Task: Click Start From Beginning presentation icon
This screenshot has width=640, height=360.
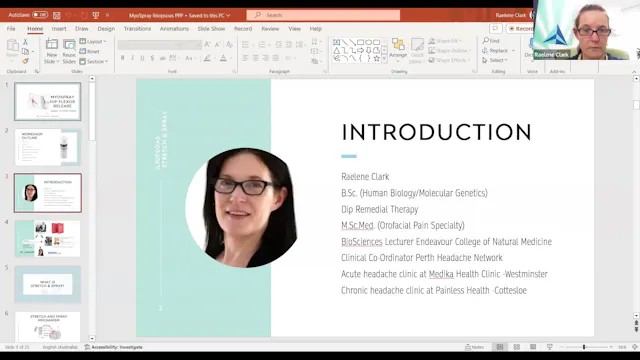Action: (96, 16)
